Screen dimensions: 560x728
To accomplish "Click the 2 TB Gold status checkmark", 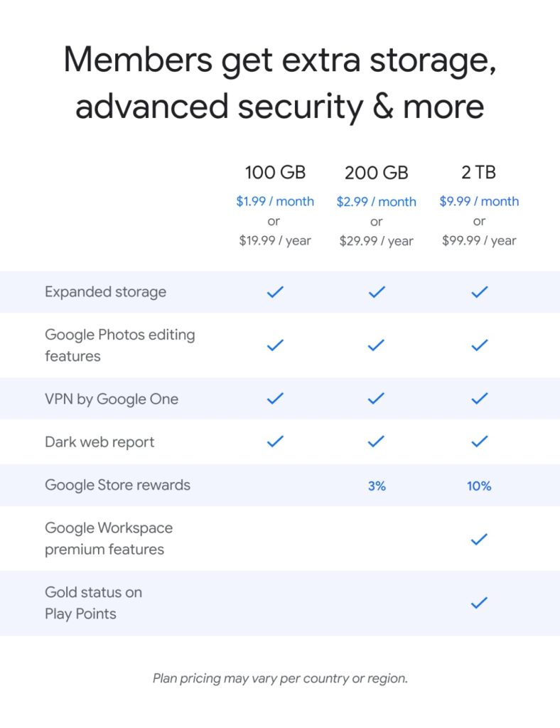I will tap(480, 603).
